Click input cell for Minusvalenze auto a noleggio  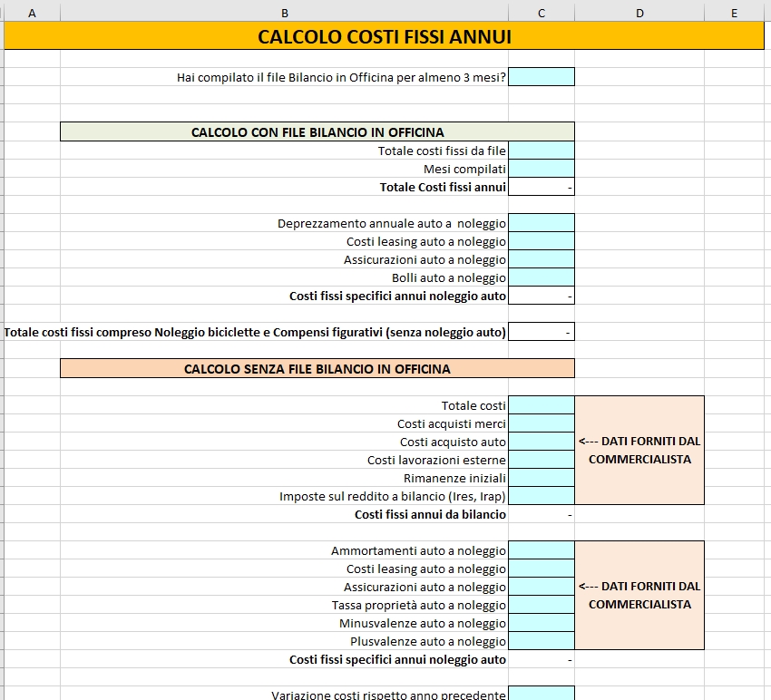click(542, 623)
